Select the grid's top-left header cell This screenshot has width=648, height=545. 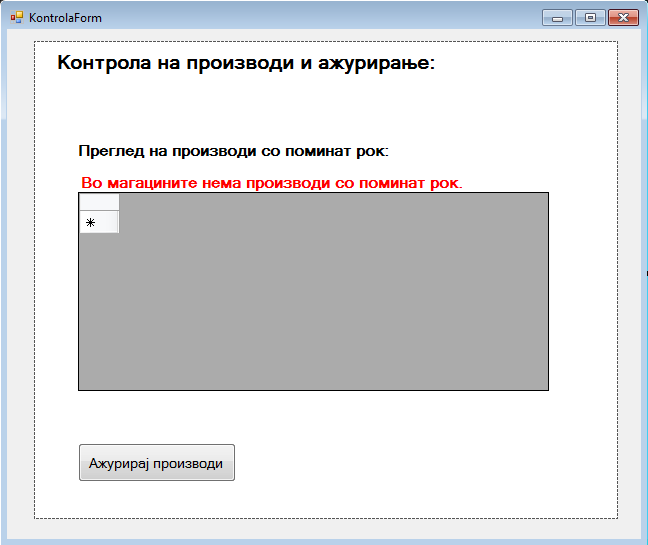point(99,202)
